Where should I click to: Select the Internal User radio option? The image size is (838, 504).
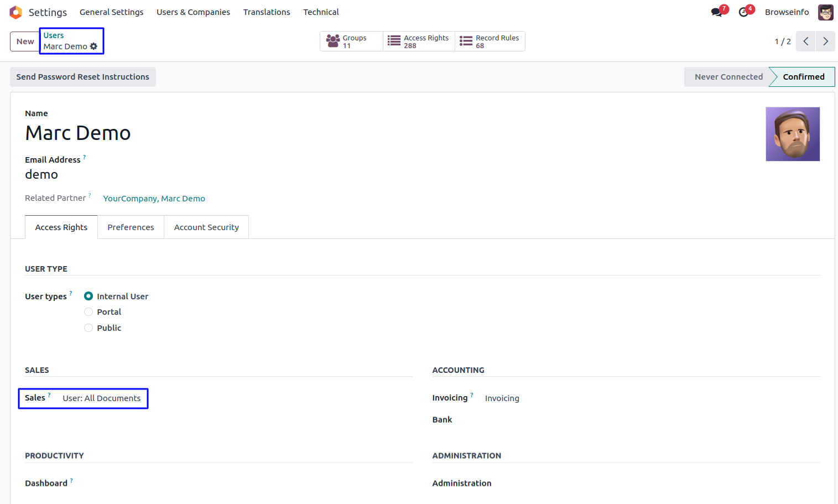tap(89, 297)
